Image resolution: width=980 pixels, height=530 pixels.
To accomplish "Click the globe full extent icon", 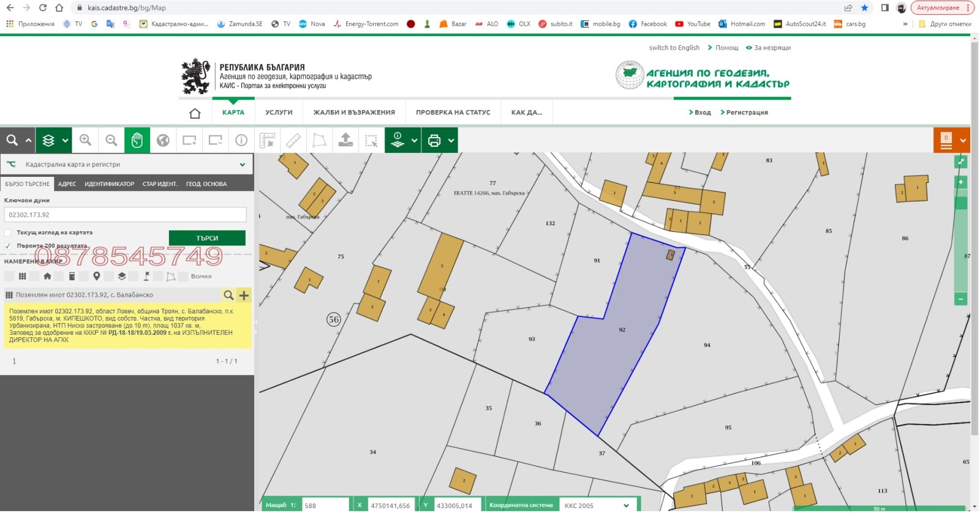I will point(163,140).
